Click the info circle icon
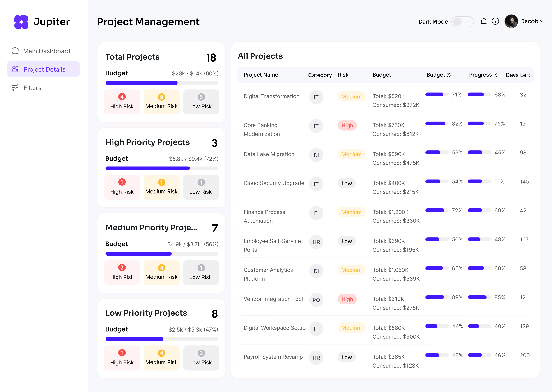 (495, 21)
